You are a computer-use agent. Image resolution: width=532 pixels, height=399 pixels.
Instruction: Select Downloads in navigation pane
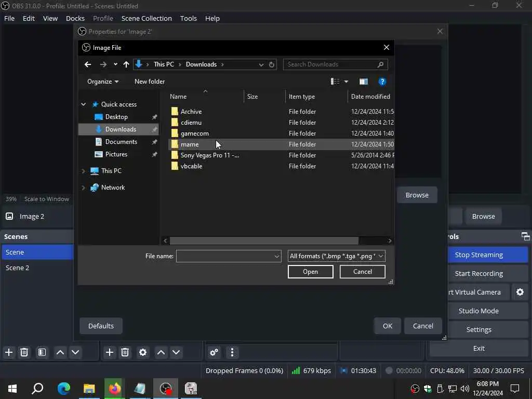pyautogui.click(x=118, y=129)
